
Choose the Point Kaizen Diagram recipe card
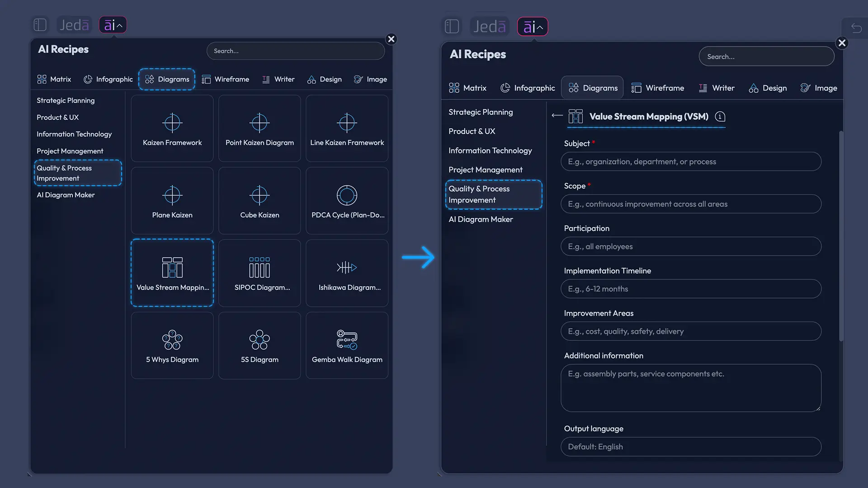tap(259, 128)
